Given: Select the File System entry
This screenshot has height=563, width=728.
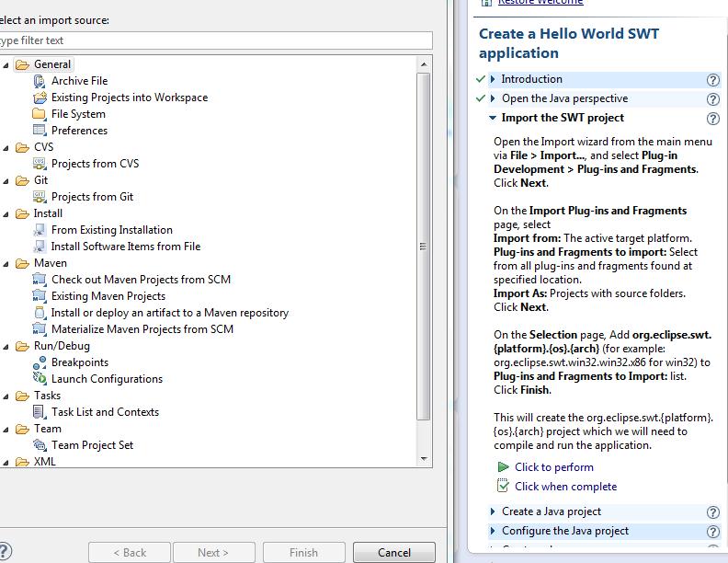Looking at the screenshot, I should pyautogui.click(x=78, y=114).
